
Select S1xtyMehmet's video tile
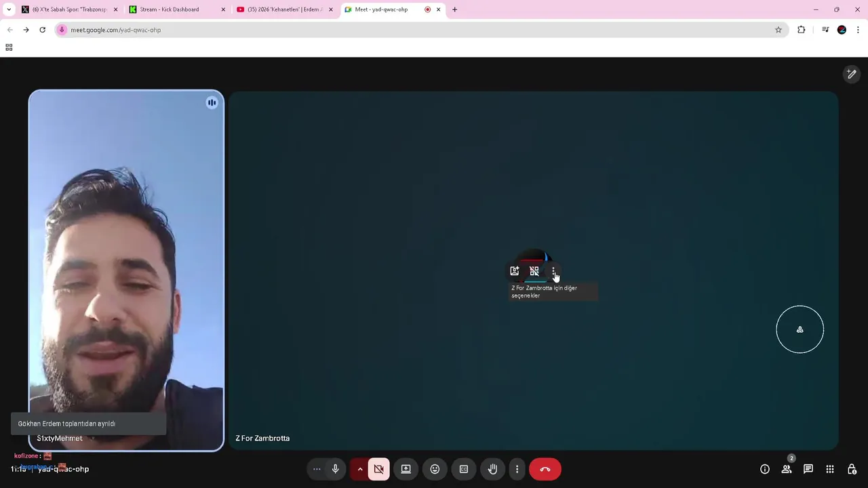126,270
